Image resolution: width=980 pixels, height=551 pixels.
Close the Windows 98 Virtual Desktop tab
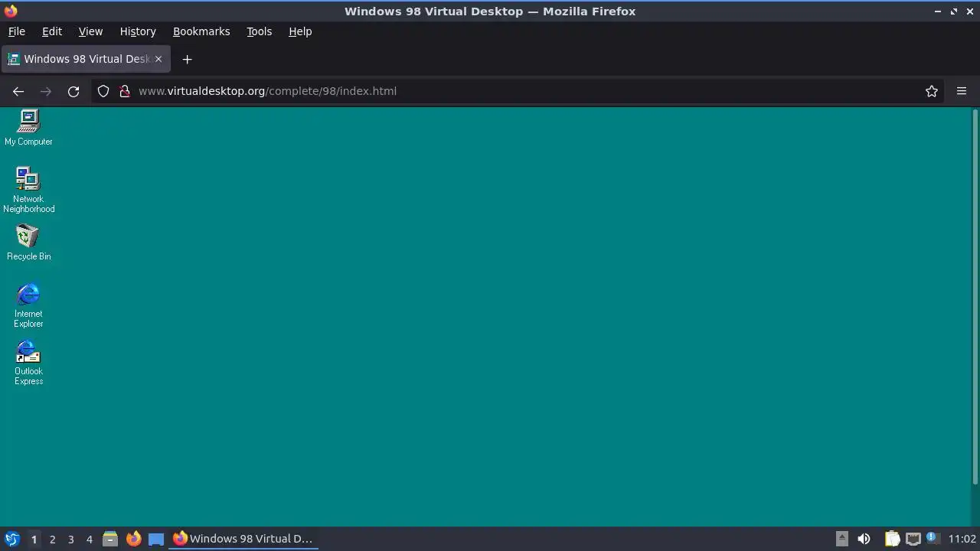tap(158, 59)
